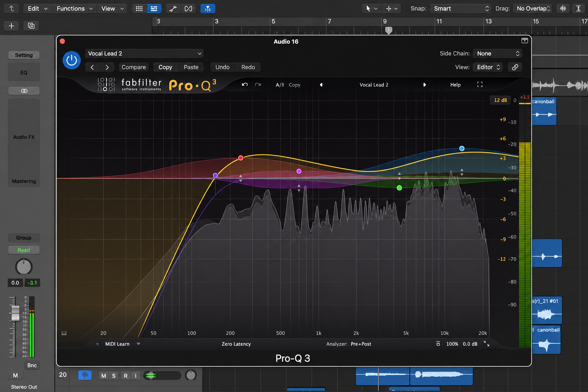Open the FabFilter Help menu
This screenshot has width=588, height=392.
(x=455, y=85)
